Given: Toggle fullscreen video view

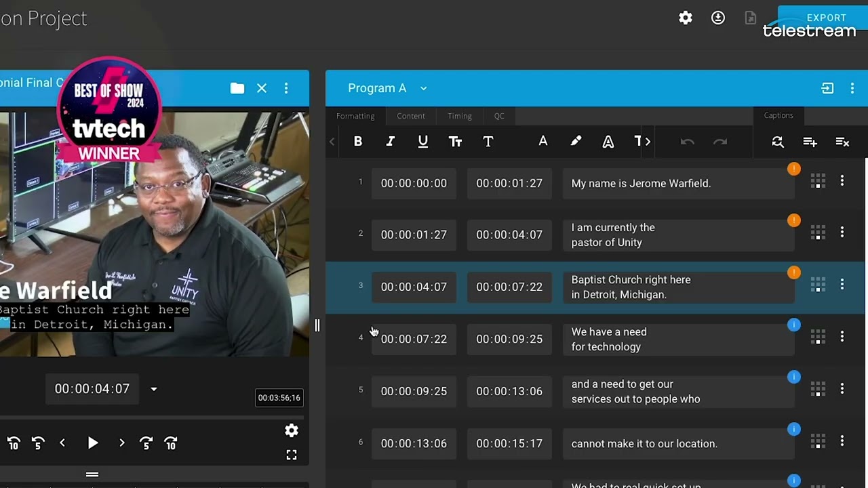Looking at the screenshot, I should [x=292, y=455].
